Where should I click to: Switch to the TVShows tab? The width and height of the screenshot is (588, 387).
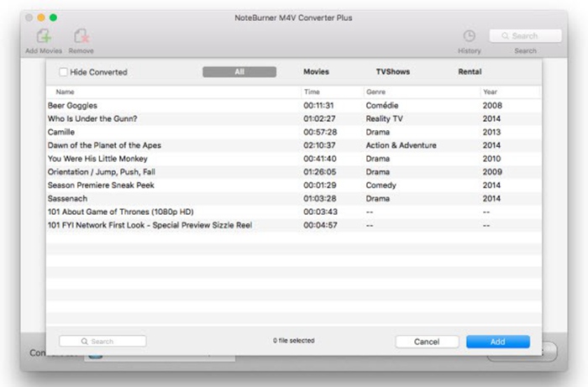tap(392, 72)
